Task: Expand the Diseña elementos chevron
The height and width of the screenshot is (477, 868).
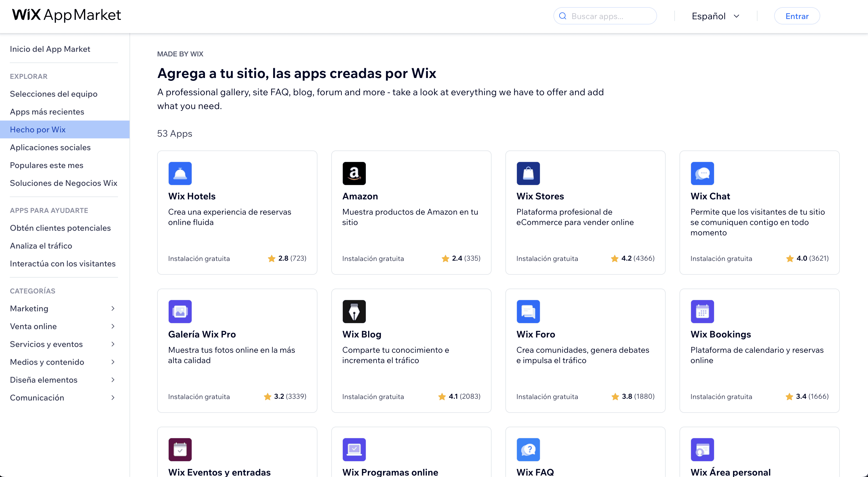Action: pyautogui.click(x=113, y=380)
